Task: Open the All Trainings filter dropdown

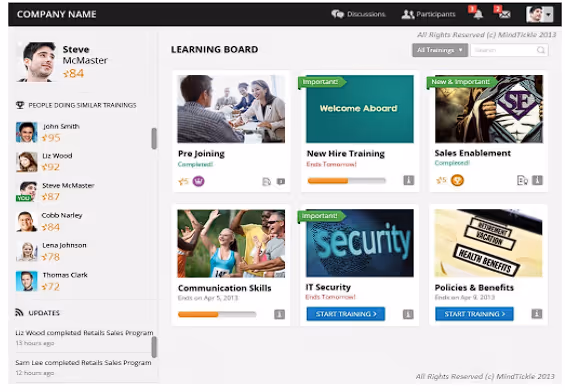Action: pyautogui.click(x=440, y=50)
